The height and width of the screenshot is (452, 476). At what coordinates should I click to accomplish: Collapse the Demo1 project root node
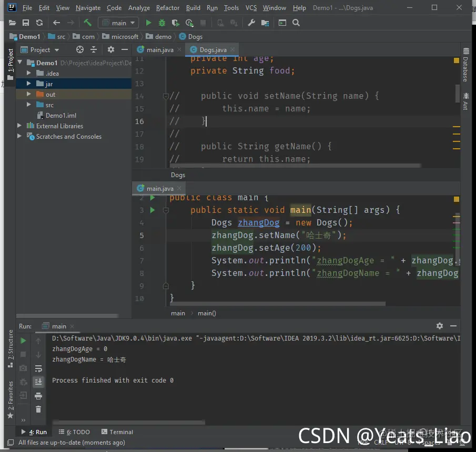(x=20, y=63)
